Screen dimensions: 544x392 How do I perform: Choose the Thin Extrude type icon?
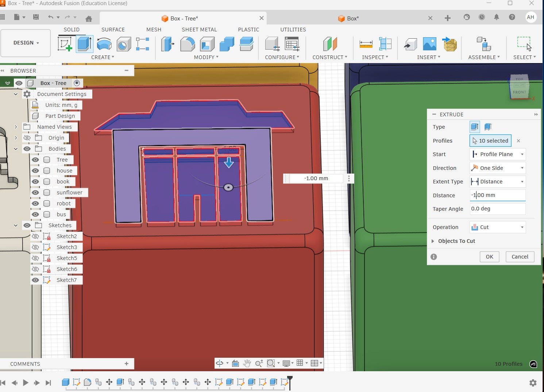(488, 127)
